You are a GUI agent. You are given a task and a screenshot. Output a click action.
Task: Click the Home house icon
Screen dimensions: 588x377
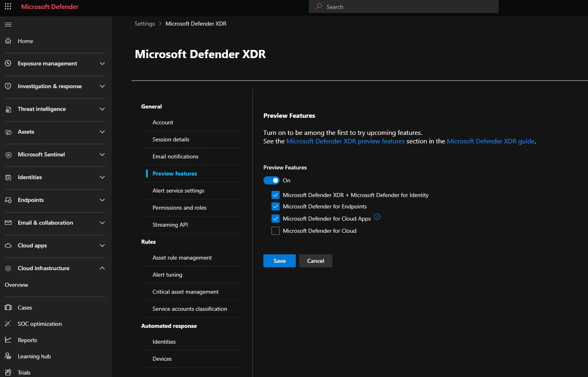(x=8, y=41)
